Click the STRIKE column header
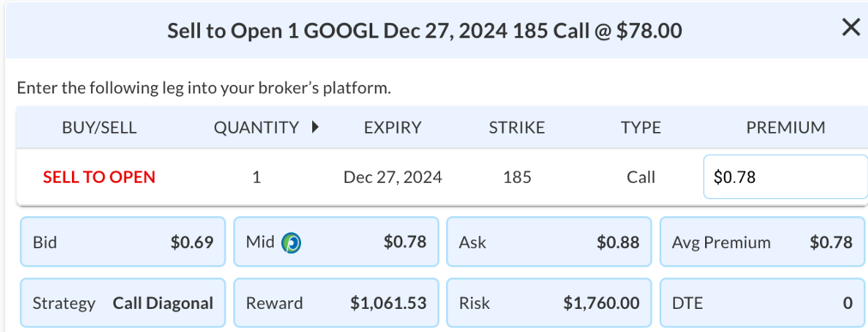Image resolution: width=868 pixels, height=332 pixels. point(516,128)
